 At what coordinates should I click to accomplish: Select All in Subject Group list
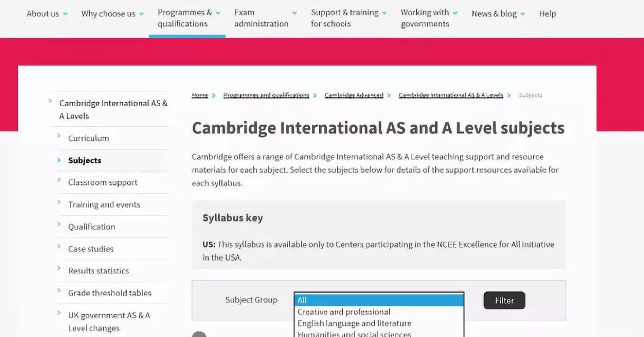point(379,300)
